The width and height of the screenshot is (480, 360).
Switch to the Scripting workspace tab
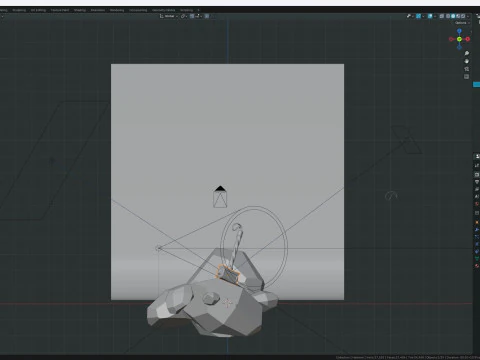[187, 10]
